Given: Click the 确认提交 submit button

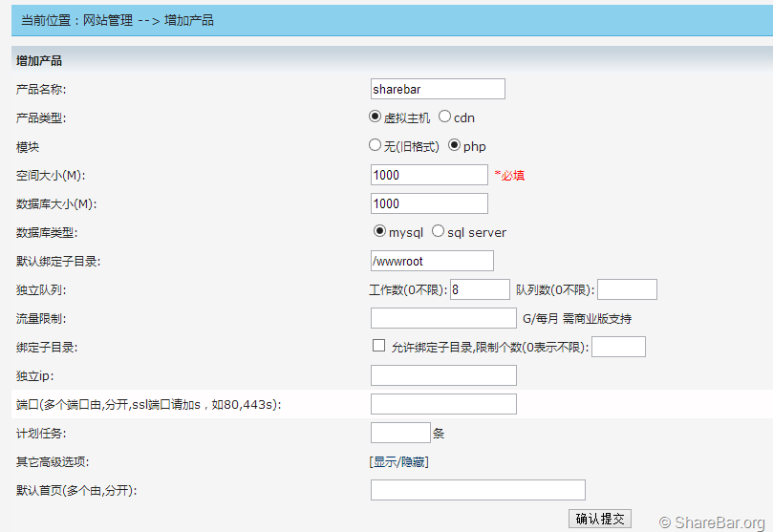Looking at the screenshot, I should pos(600,519).
